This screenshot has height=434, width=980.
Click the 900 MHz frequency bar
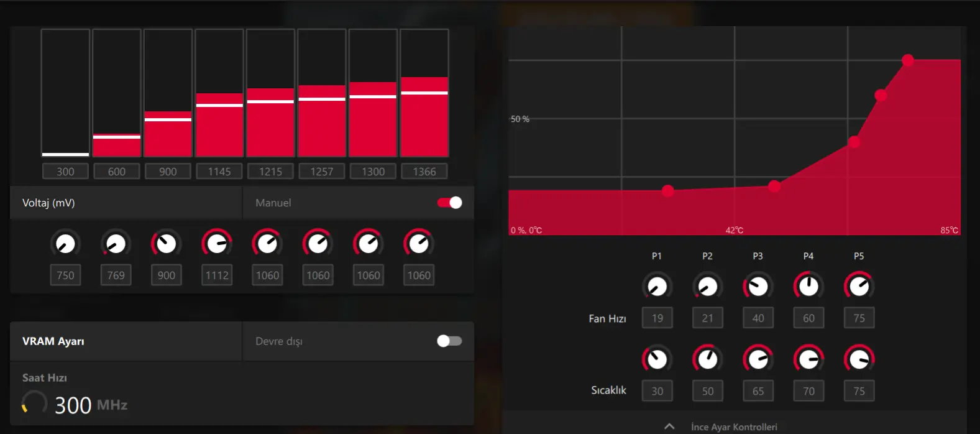point(168,93)
